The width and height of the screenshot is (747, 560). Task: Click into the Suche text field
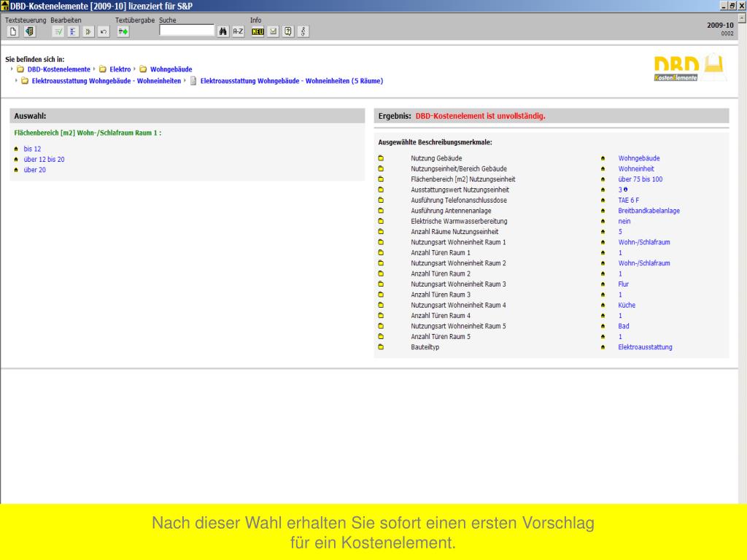[x=187, y=31]
